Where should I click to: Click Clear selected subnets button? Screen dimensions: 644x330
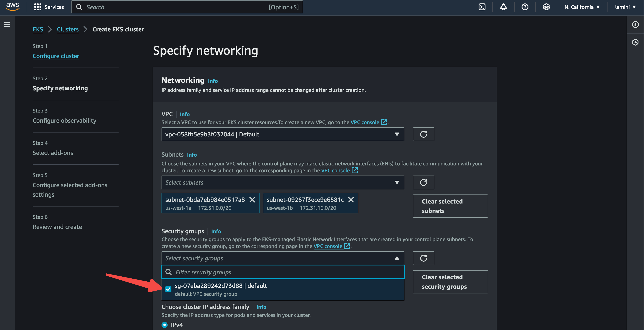point(450,206)
